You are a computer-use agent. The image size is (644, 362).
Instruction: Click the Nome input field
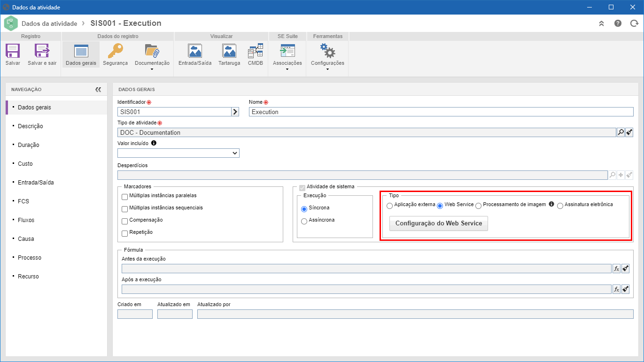(x=441, y=112)
